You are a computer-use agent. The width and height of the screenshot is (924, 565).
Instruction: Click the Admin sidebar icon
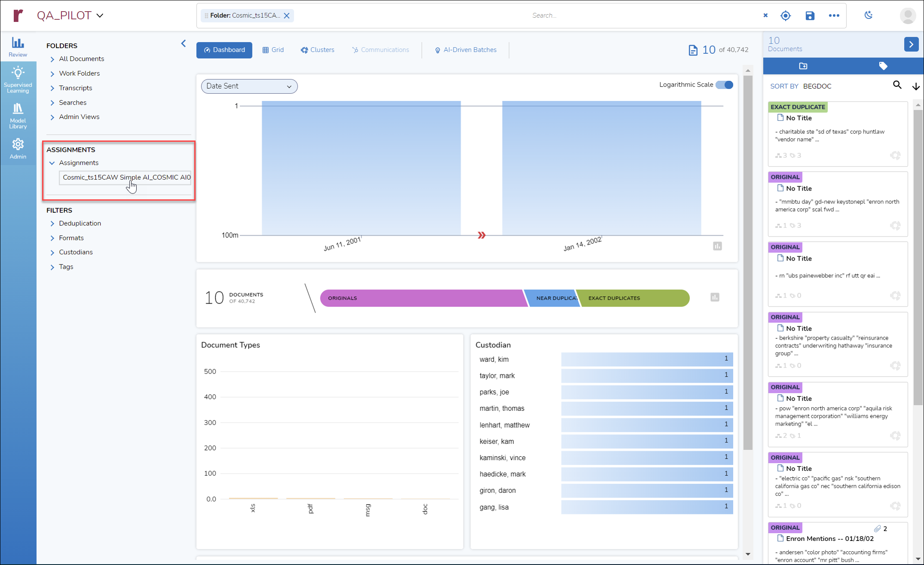[17, 144]
